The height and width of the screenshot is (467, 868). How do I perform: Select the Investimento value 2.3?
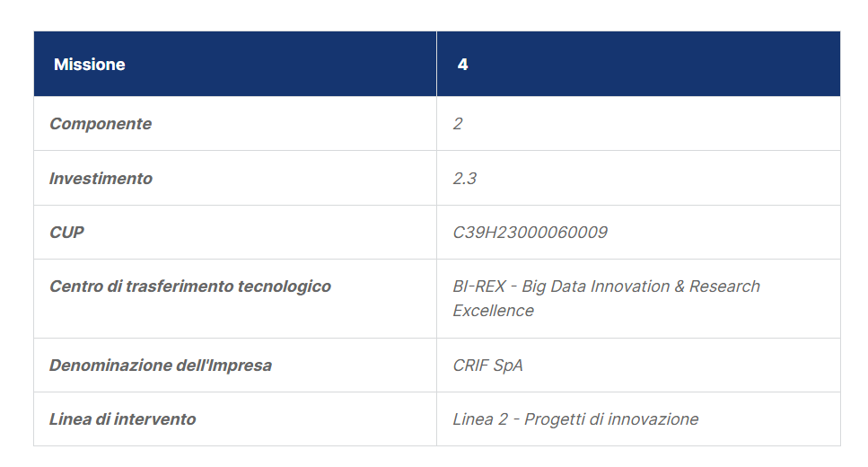pyautogui.click(x=464, y=179)
